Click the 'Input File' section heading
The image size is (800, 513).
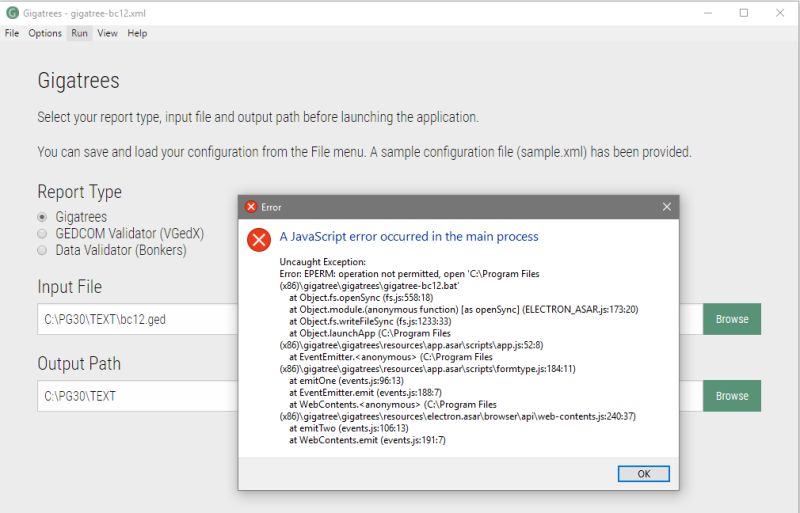tap(69, 287)
